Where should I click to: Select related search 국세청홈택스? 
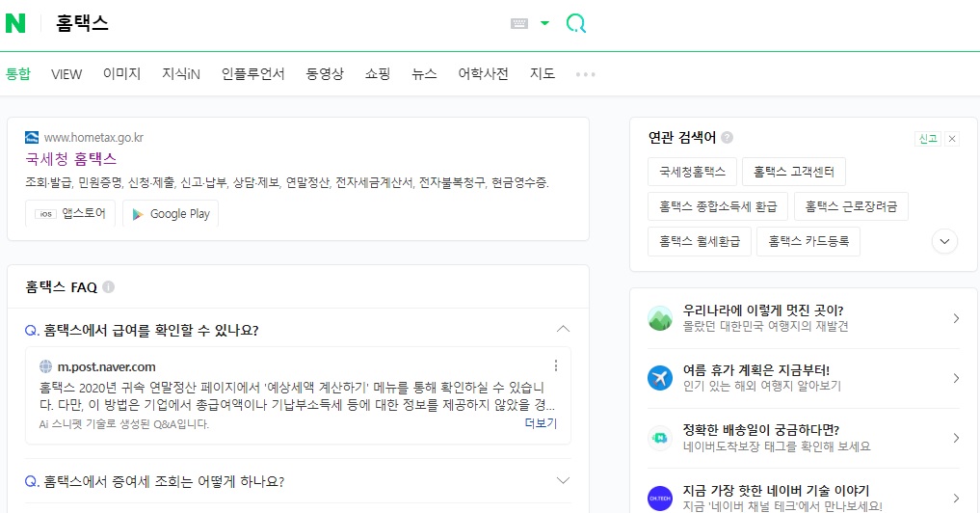pyautogui.click(x=693, y=172)
